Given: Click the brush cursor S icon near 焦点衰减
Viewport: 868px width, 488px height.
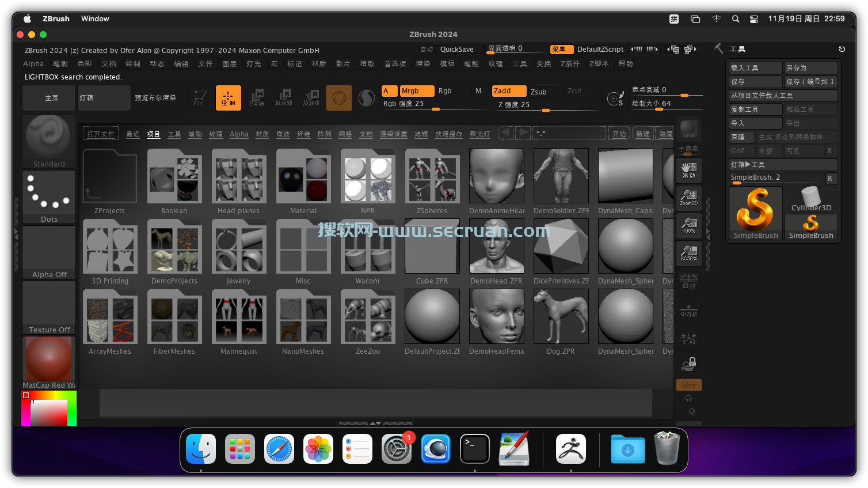Looking at the screenshot, I should 616,99.
